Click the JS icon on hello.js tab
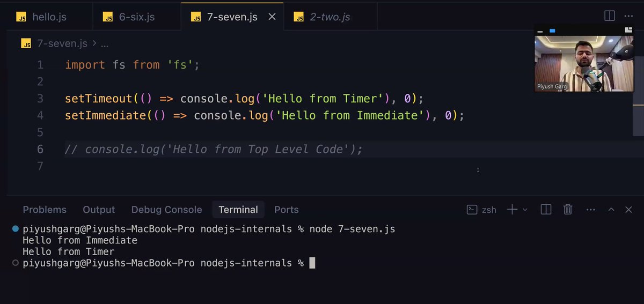The width and height of the screenshot is (644, 304). (21, 17)
